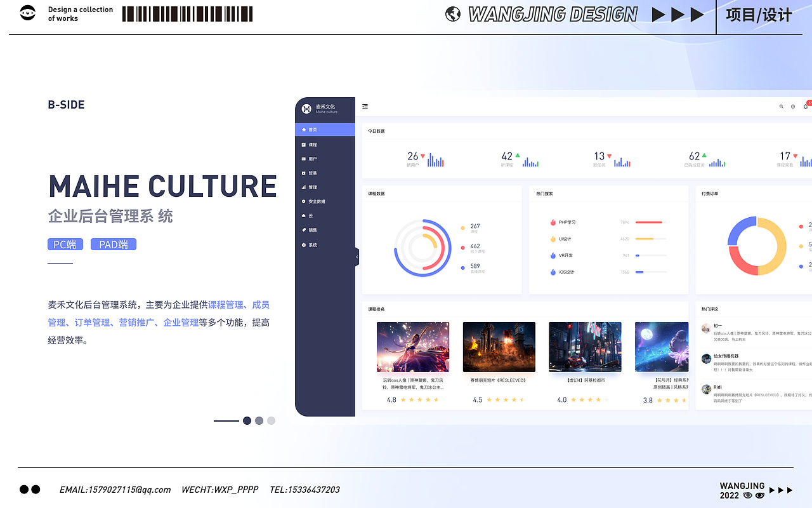This screenshot has width=812, height=508.
Task: Click the 课程数据 concentric ring chart
Action: click(422, 248)
